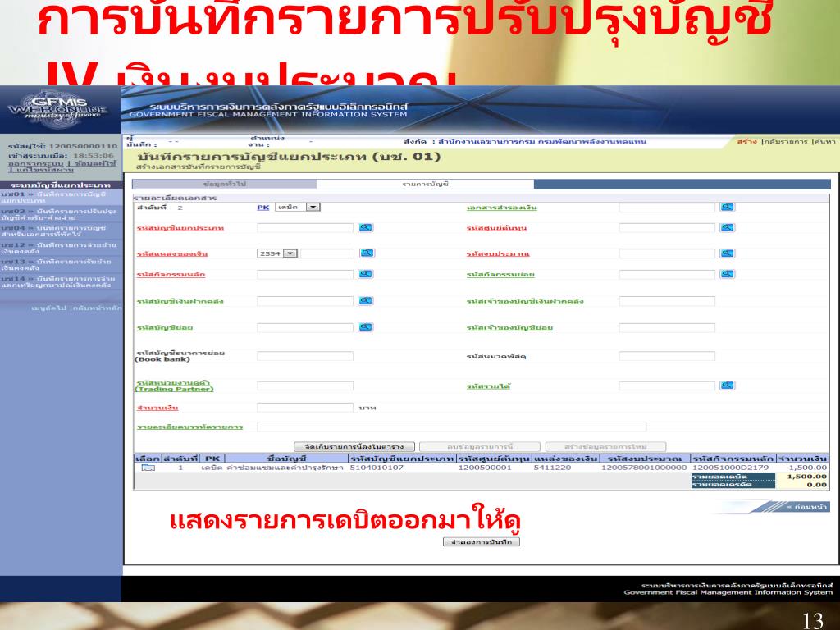Viewport: 840px width, 630px height.
Task: Click สร้างข้อมูลรายการใหม่ button
Action: tap(605, 446)
